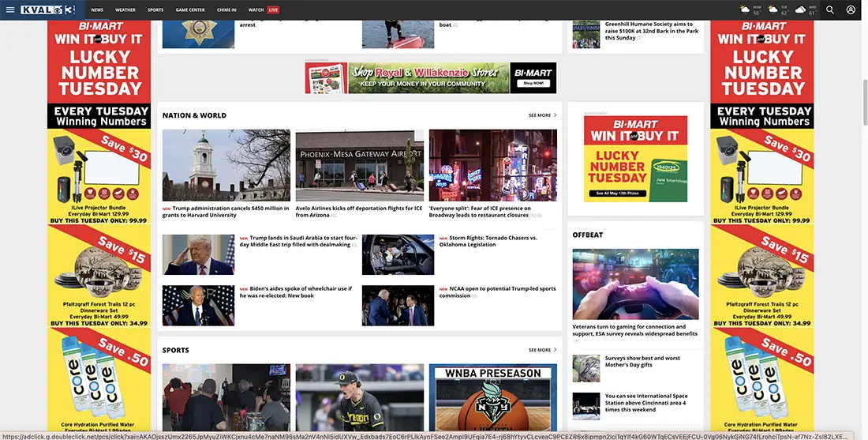This screenshot has height=440, width=868.
Task: Click the red LIVE badge
Action: coord(273,10)
